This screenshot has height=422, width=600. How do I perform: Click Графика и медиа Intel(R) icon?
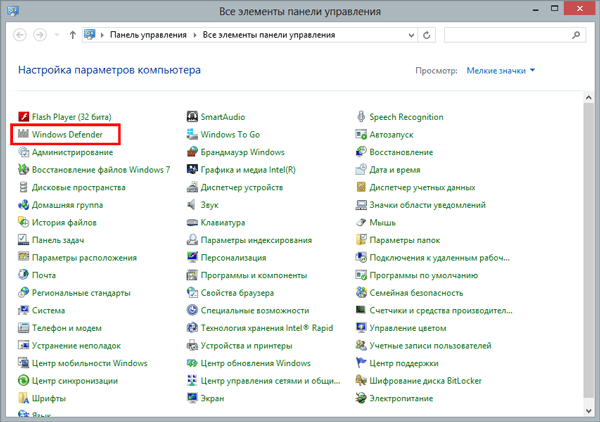(x=192, y=169)
